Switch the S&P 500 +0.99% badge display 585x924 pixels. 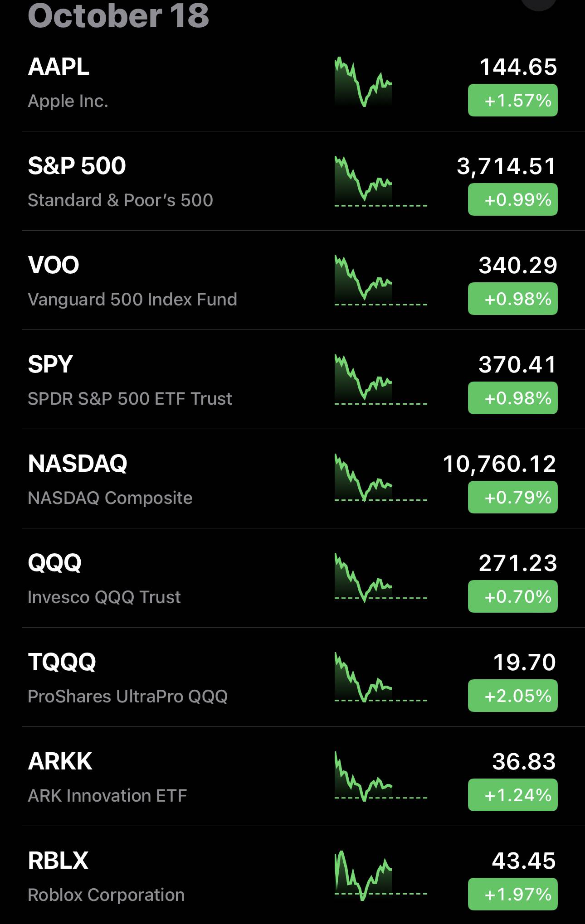[x=512, y=200]
